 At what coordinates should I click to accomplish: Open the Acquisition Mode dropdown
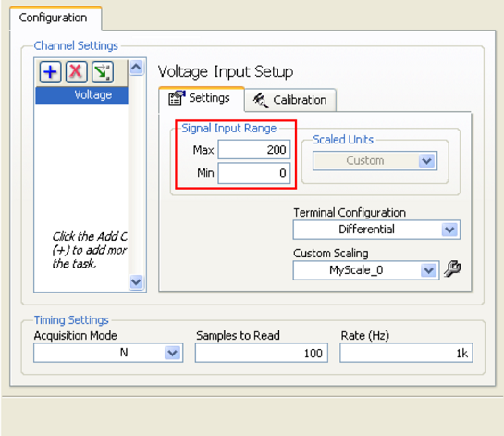coord(173,353)
